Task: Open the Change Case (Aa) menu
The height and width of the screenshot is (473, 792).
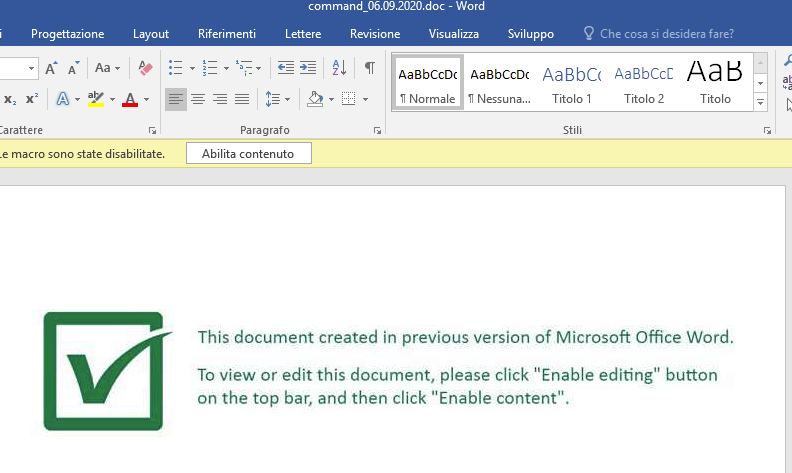Action: (x=108, y=68)
